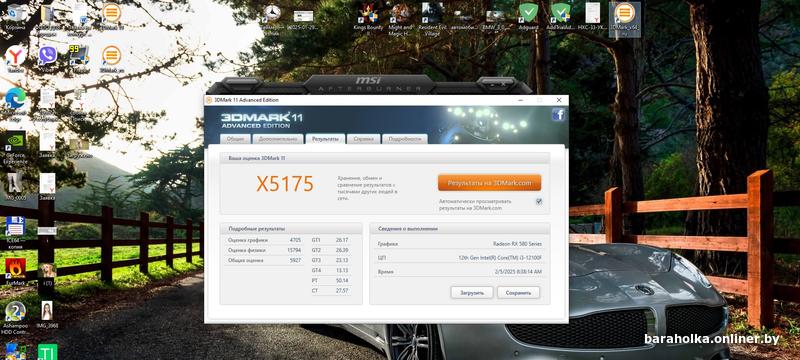This screenshot has height=360, width=800.
Task: Click the Загрузить button
Action: [472, 293]
